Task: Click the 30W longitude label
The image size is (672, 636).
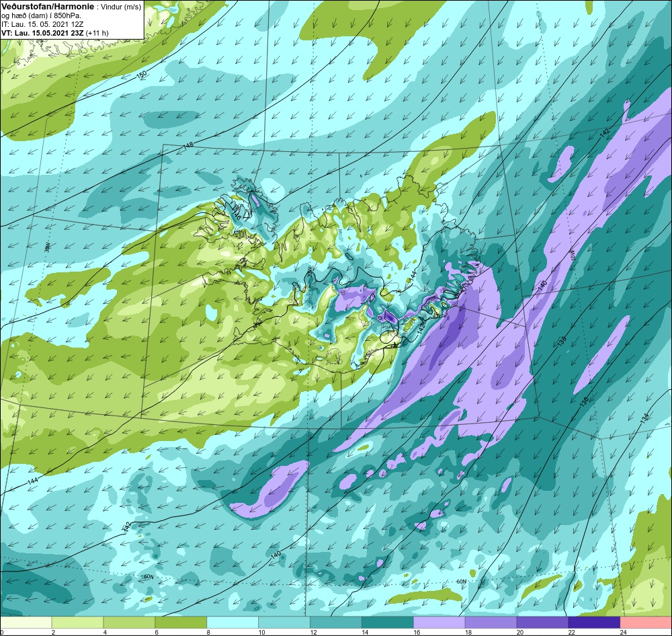Action: (x=47, y=247)
